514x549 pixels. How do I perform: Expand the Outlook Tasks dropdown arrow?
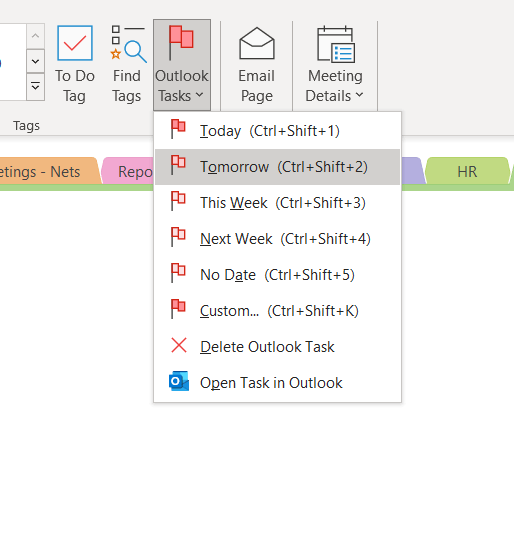(199, 95)
